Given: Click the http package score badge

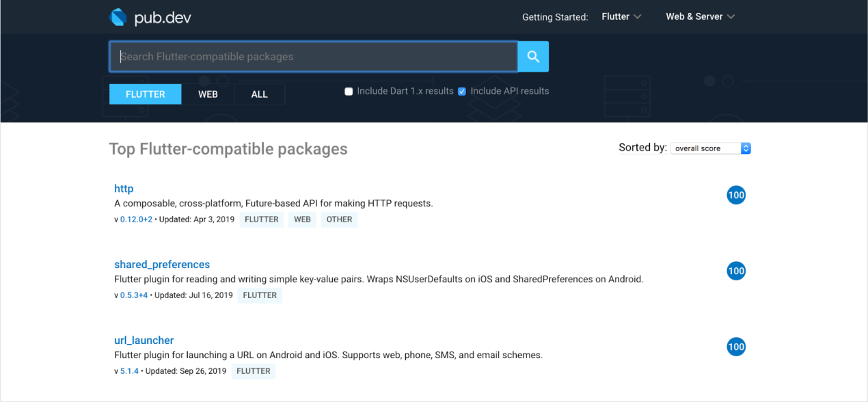Looking at the screenshot, I should click(x=736, y=196).
